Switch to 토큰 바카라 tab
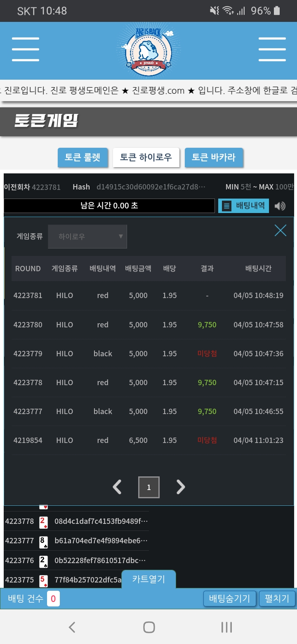Viewport: 297px width, 644px height. pyautogui.click(x=214, y=157)
